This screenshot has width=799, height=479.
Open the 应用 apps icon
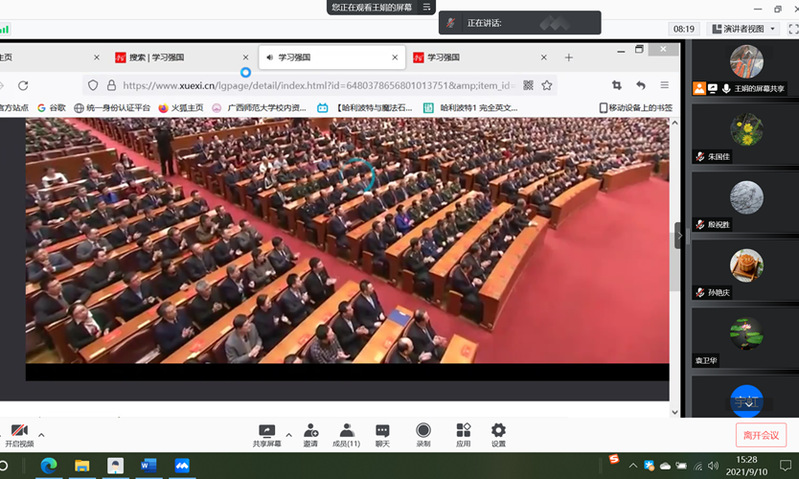pyautogui.click(x=463, y=432)
